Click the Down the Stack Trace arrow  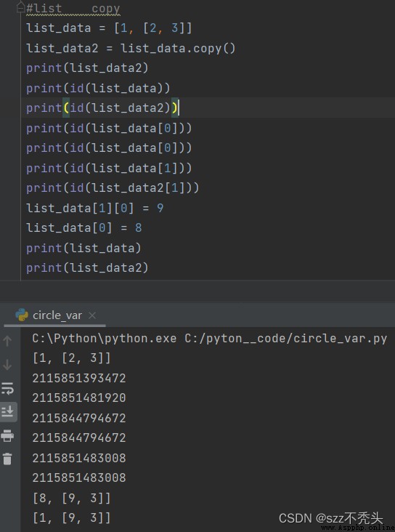pyautogui.click(x=7, y=365)
